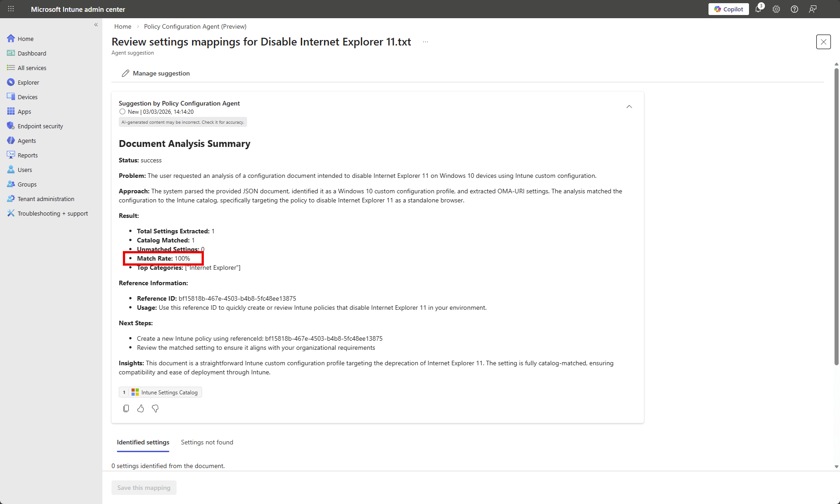Click the Copilot button
Screen dimensions: 840x504
[729, 9]
